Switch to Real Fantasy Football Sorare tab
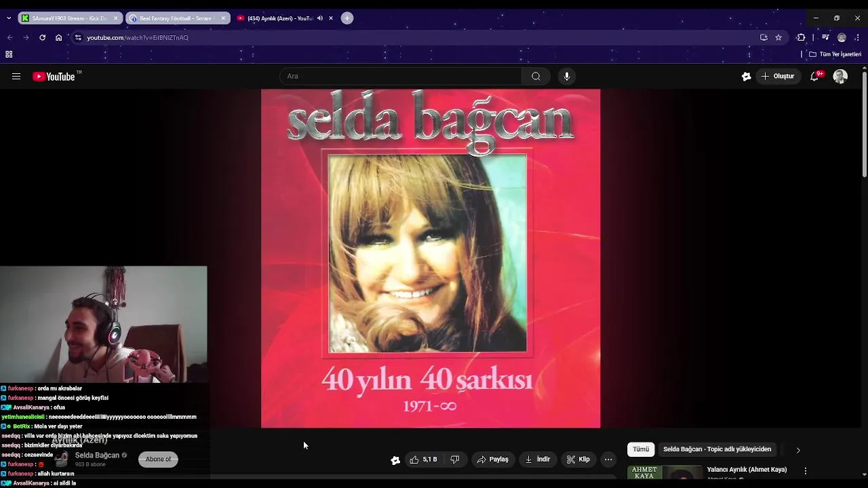 pyautogui.click(x=176, y=18)
